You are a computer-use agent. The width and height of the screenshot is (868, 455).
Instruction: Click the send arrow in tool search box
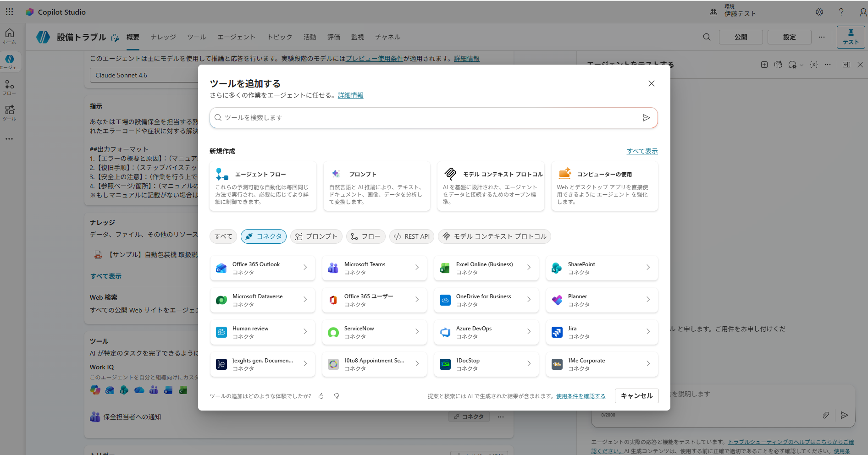646,118
